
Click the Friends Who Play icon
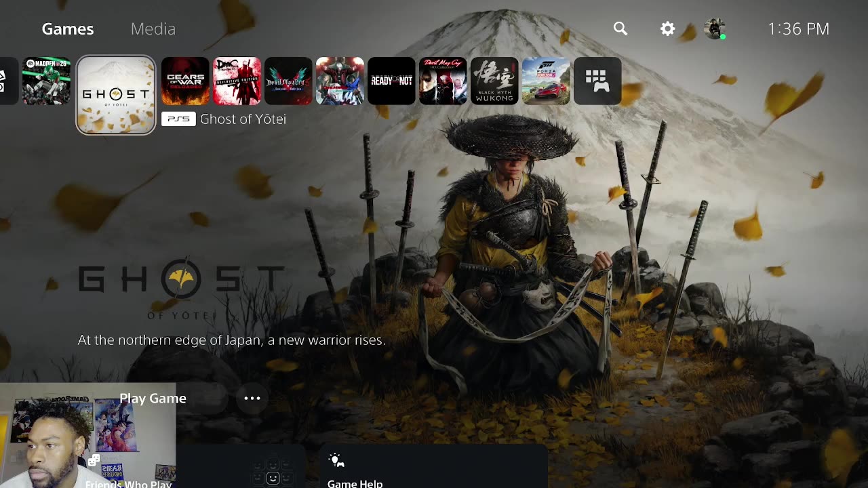pyautogui.click(x=94, y=461)
